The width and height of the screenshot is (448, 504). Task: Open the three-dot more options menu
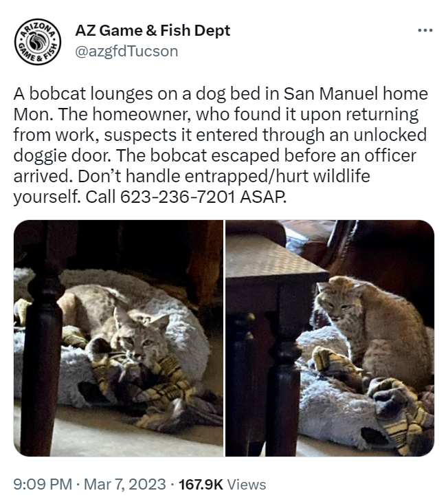click(425, 30)
